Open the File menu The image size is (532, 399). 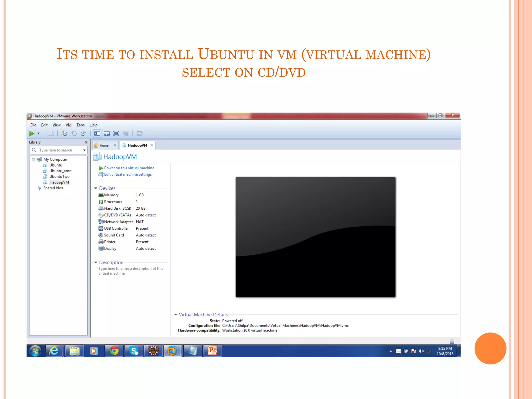[x=33, y=125]
